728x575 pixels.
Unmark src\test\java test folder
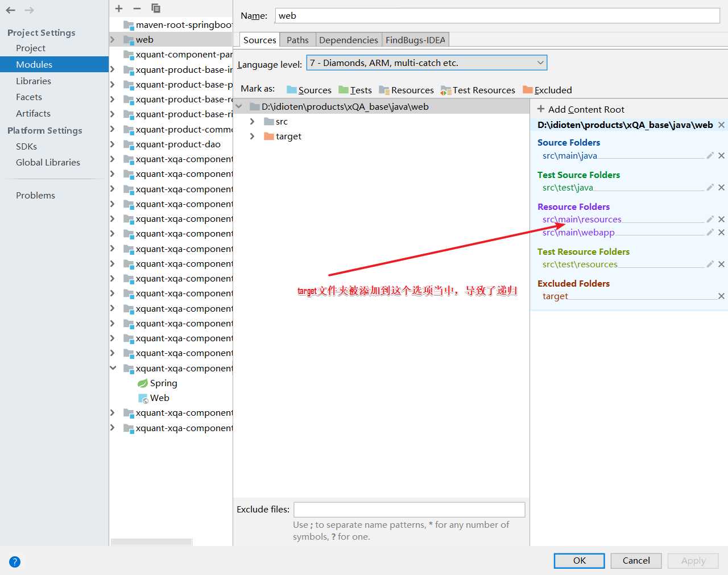pyautogui.click(x=721, y=187)
